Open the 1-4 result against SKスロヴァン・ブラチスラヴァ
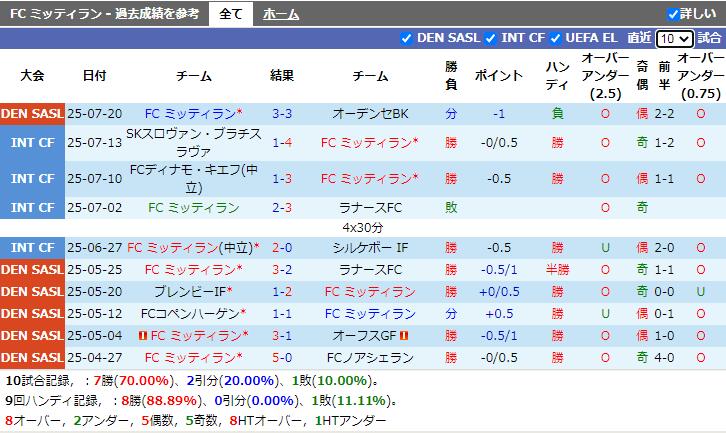 pyautogui.click(x=282, y=143)
